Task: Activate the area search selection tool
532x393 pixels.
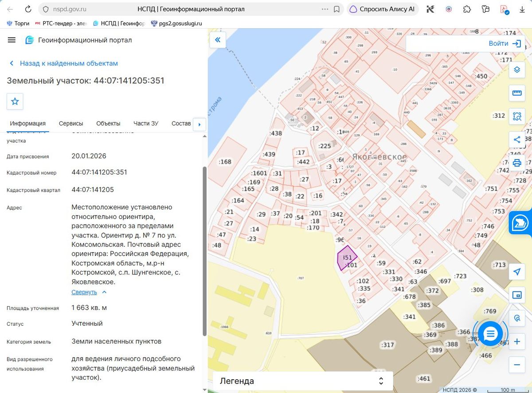Action: [x=517, y=117]
